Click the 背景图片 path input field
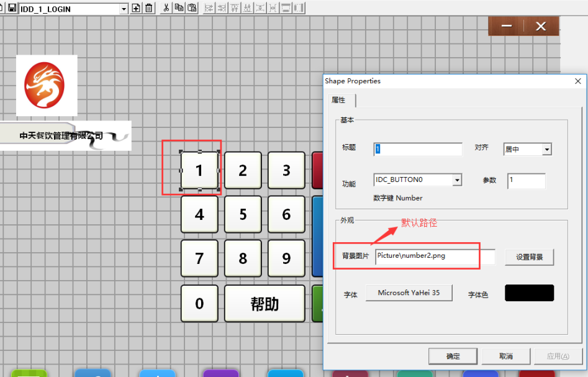Image resolution: width=588 pixels, height=377 pixels. coord(435,257)
